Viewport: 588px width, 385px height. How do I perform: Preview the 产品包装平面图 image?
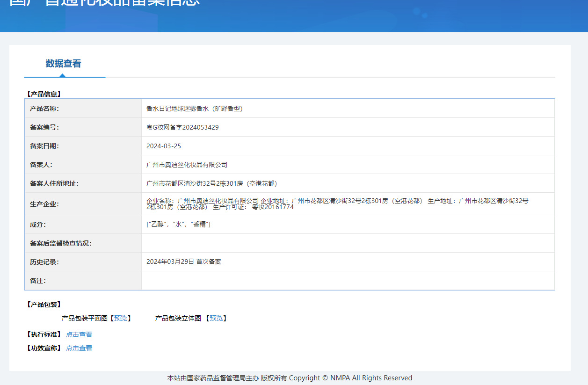pyautogui.click(x=120, y=318)
